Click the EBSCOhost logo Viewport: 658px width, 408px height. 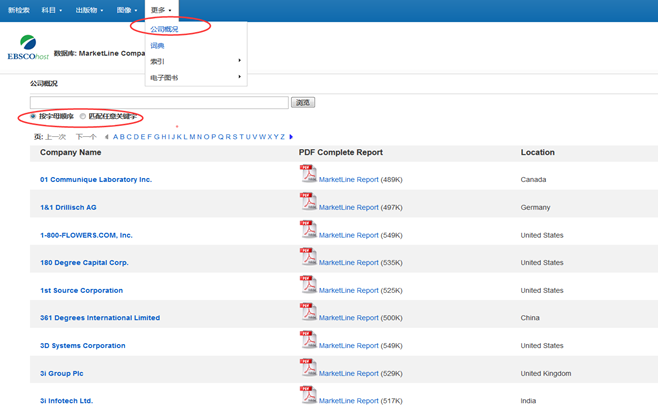tap(28, 47)
